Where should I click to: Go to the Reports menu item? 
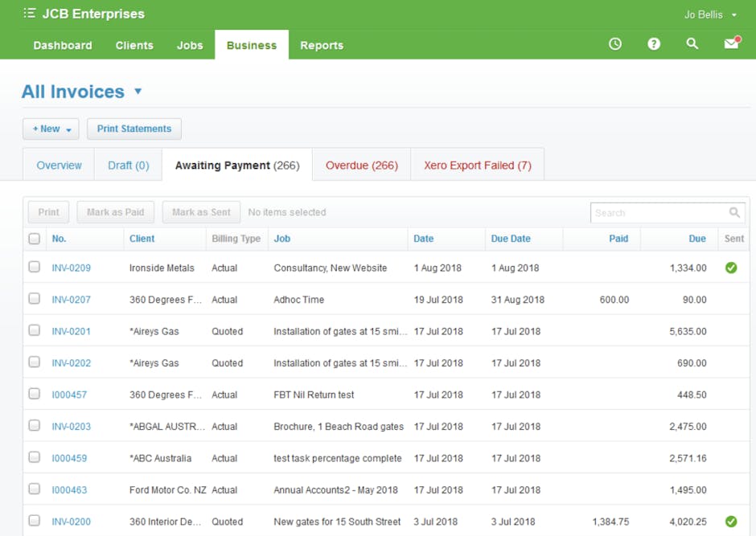pyautogui.click(x=322, y=45)
